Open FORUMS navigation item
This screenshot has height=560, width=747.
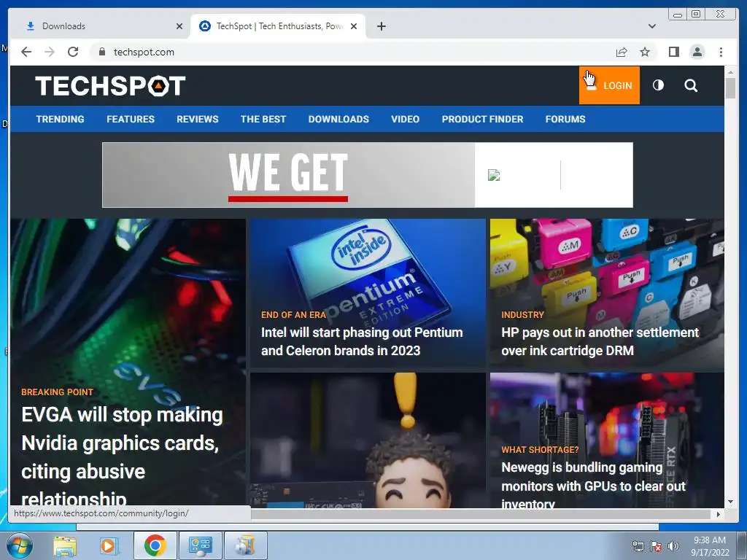(565, 119)
